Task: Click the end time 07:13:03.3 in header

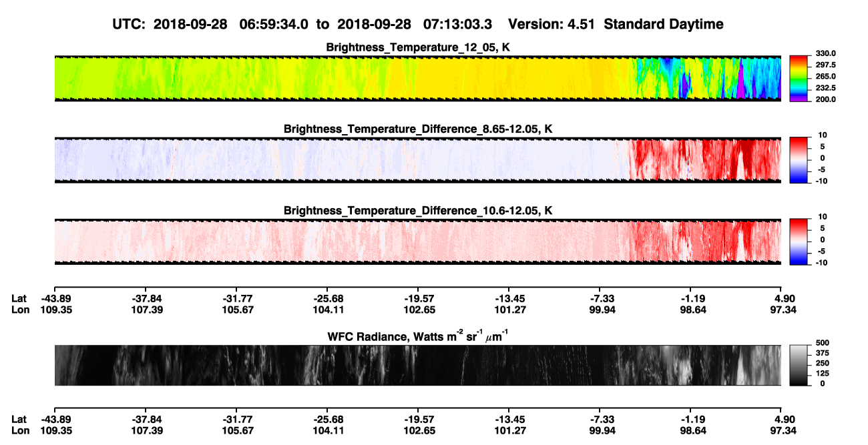Action: 457,24
